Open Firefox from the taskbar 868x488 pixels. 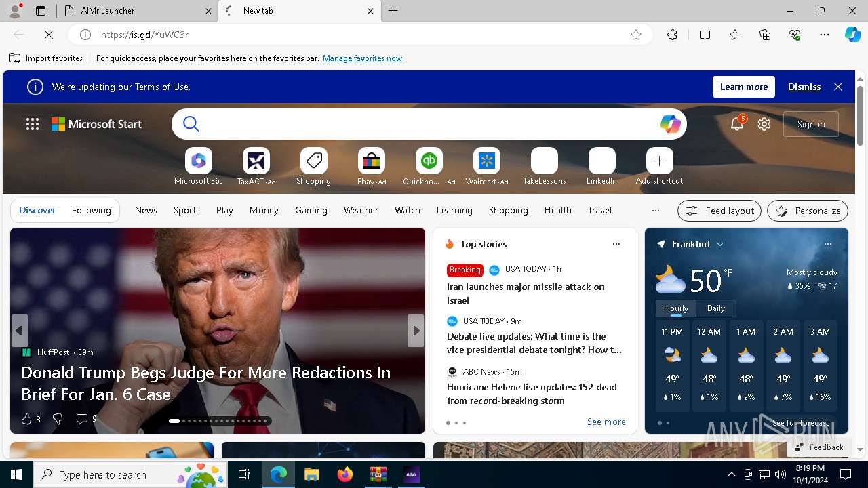[x=345, y=474]
